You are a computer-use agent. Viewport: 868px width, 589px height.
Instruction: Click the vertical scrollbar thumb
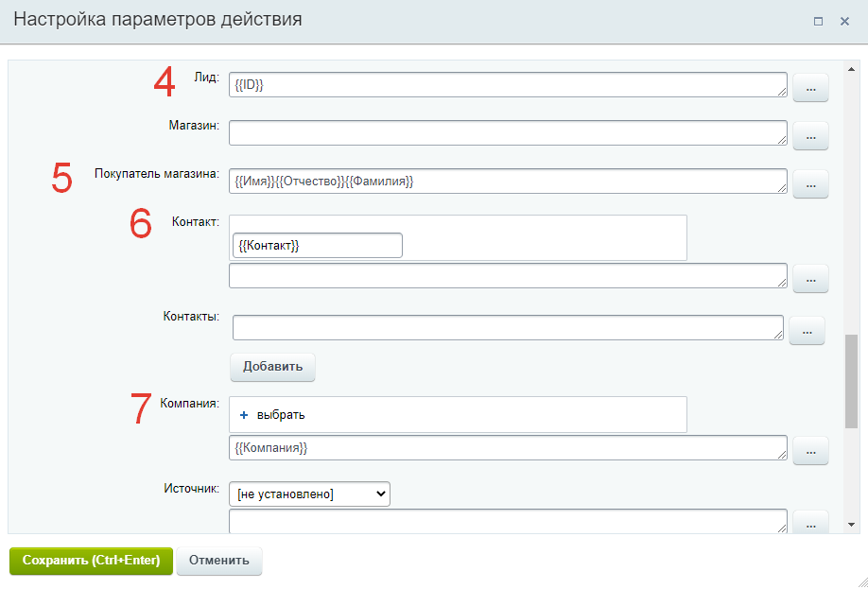851,380
